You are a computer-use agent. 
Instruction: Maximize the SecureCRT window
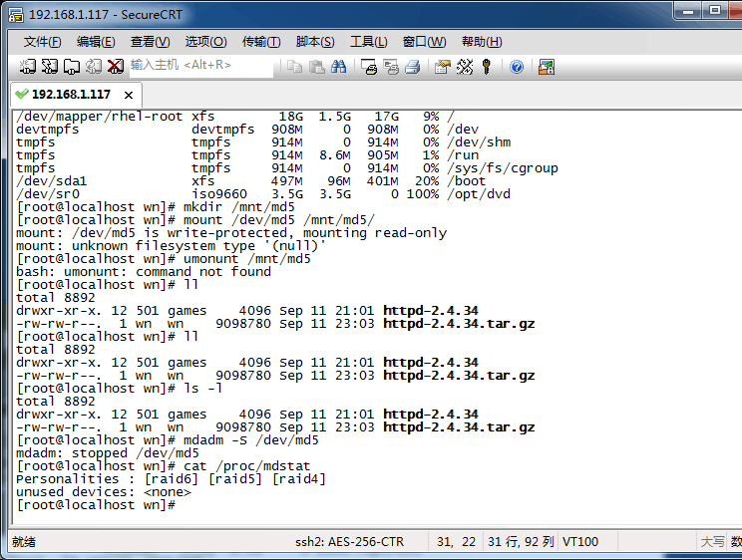pyautogui.click(x=714, y=11)
